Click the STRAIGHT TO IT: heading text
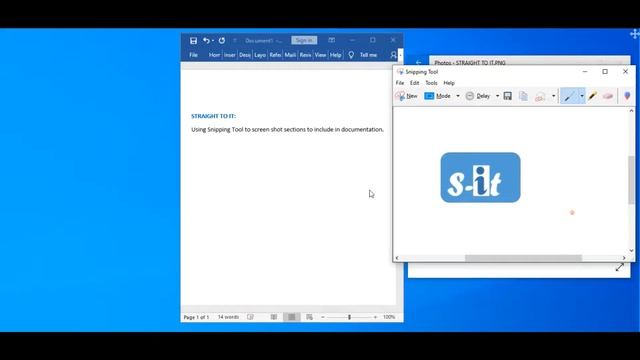The width and height of the screenshot is (640, 360). coord(213,116)
